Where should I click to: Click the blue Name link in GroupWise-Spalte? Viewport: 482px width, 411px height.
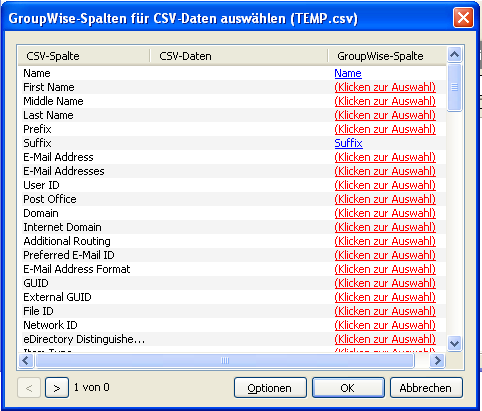click(x=348, y=73)
